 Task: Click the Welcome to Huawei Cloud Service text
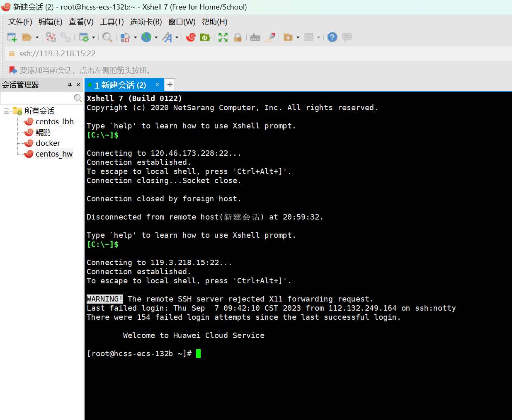pos(194,336)
